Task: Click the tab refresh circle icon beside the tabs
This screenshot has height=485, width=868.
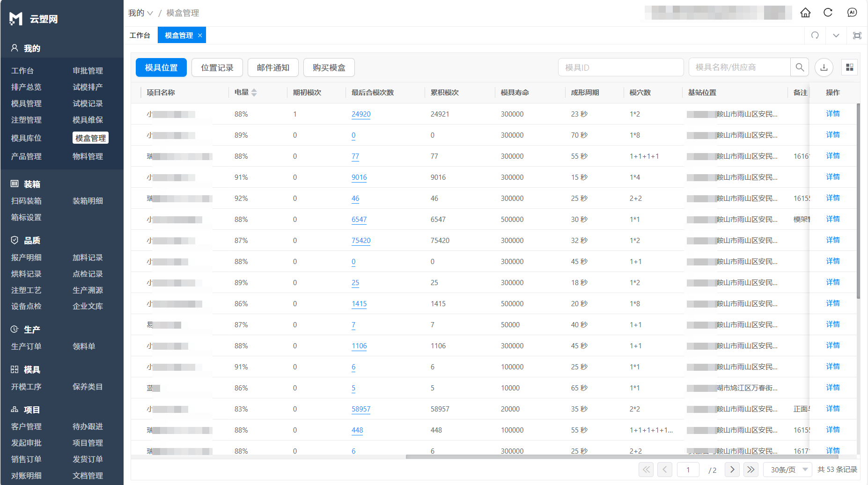Action: 815,35
